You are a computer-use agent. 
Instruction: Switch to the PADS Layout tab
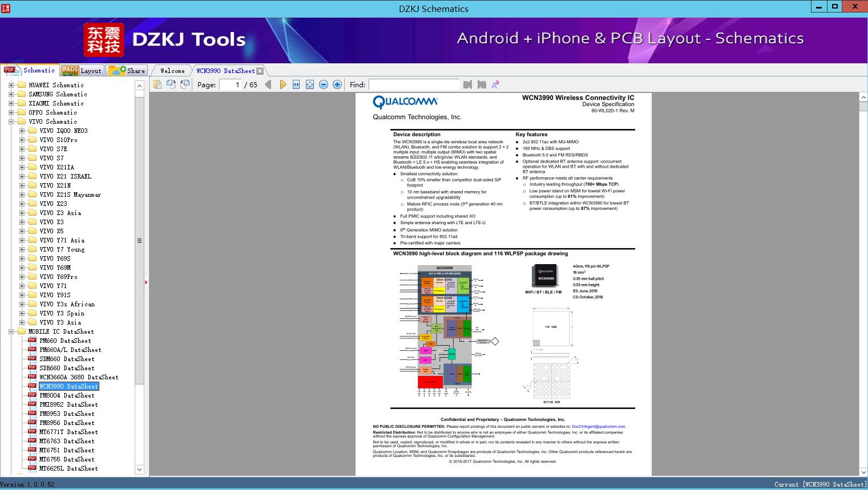point(82,70)
